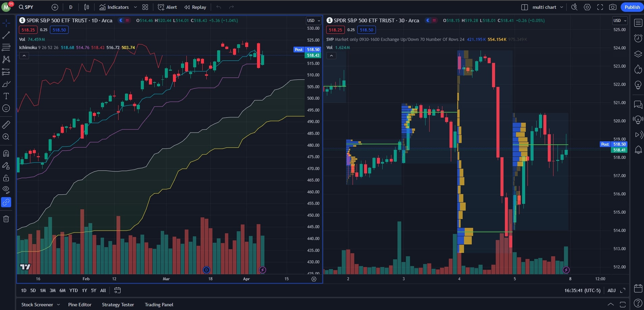
Task: Select the crosshair cursor tool
Action: (x=6, y=23)
